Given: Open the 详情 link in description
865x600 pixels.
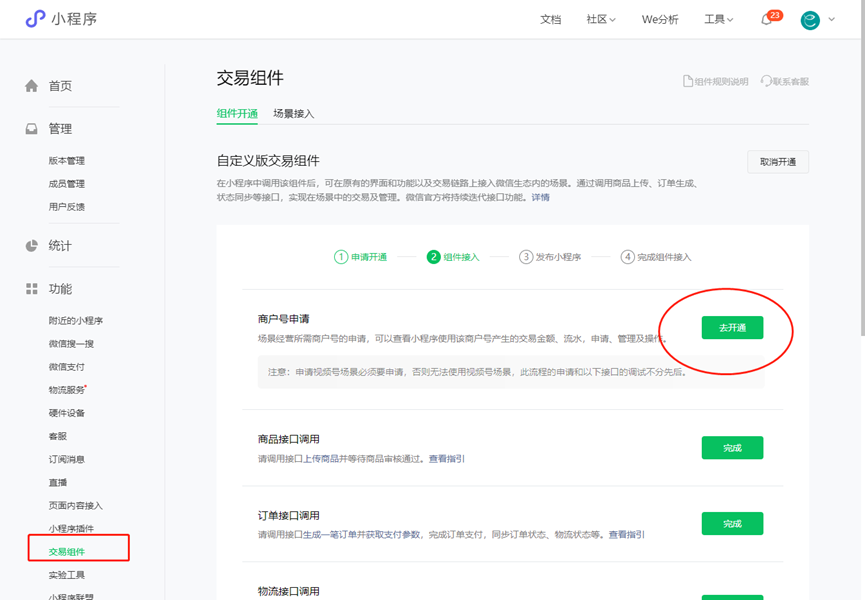Looking at the screenshot, I should (x=540, y=198).
